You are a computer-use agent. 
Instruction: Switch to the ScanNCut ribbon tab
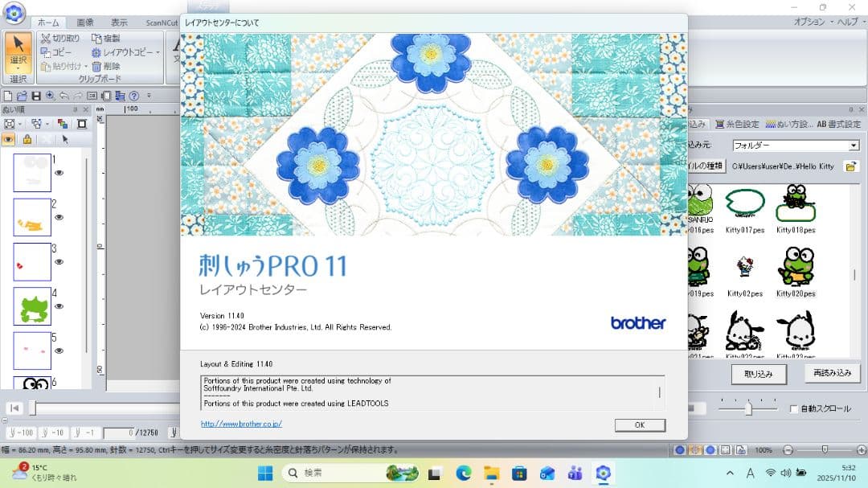(x=161, y=23)
